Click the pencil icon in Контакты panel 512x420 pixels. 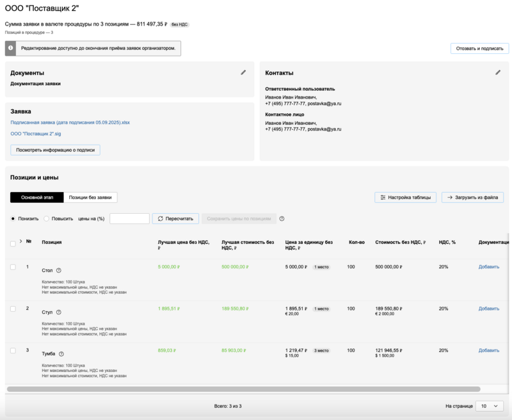(x=498, y=73)
